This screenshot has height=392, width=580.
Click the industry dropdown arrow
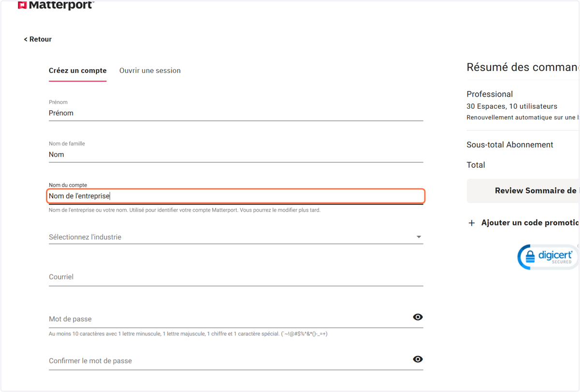[419, 237]
